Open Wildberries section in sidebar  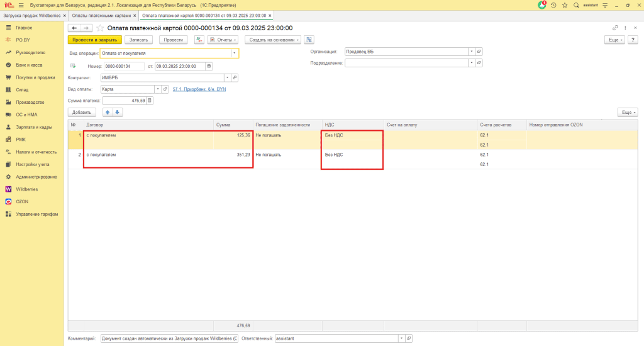pyautogui.click(x=26, y=189)
